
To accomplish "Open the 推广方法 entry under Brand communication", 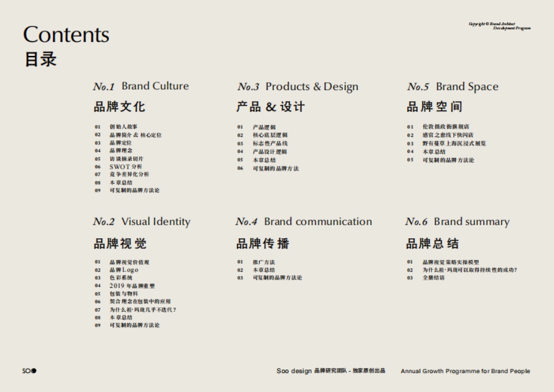I will point(264,262).
